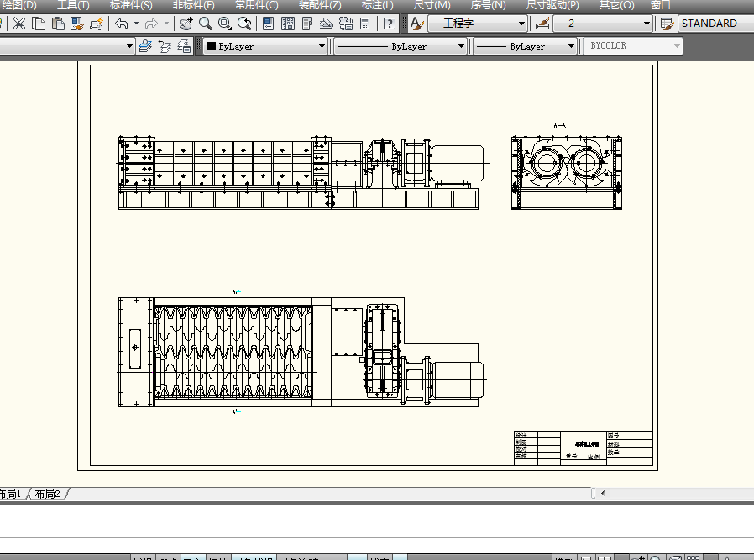
Task: Switch to the 布局2 layout tab
Action: (46, 494)
